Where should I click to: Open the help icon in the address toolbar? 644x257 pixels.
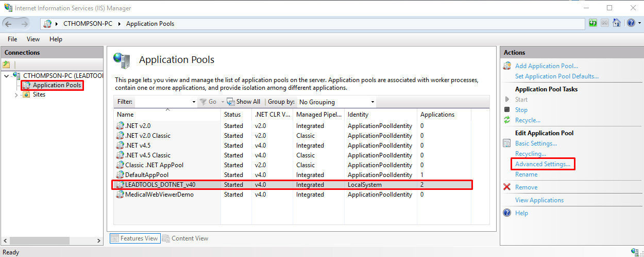(631, 23)
